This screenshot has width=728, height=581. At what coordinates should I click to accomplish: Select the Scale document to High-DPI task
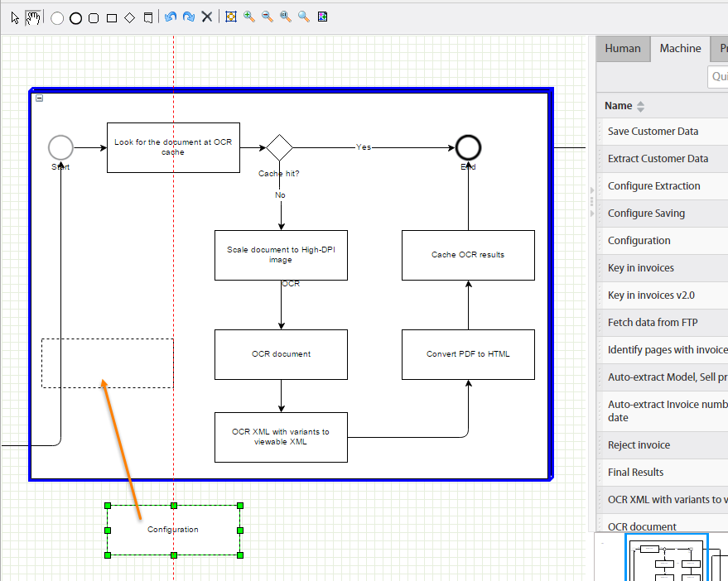pyautogui.click(x=281, y=255)
